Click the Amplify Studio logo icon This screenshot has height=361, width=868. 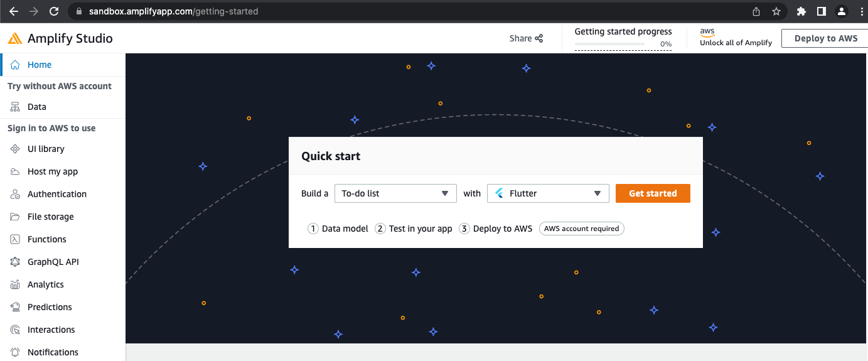tap(15, 38)
